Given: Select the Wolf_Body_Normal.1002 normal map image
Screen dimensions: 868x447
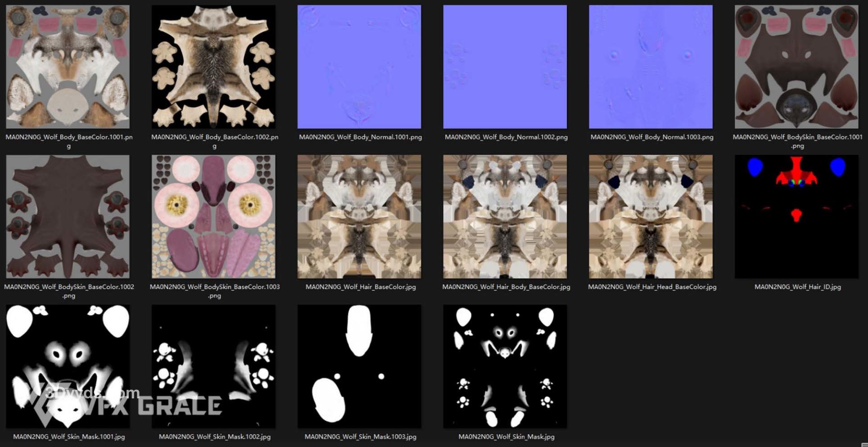Looking at the screenshot, I should click(505, 67).
